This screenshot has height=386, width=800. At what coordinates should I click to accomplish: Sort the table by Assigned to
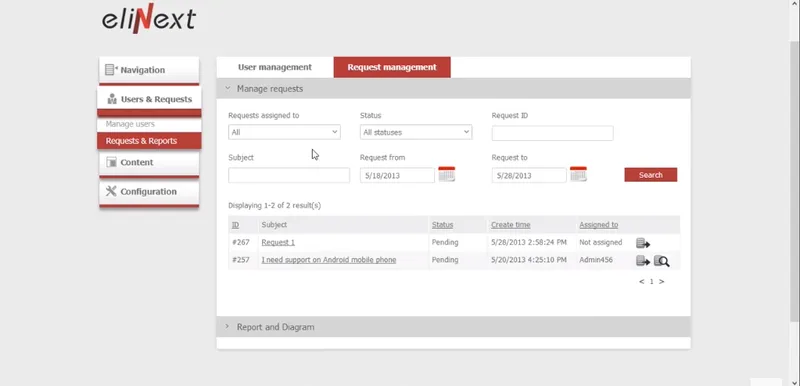click(598, 225)
